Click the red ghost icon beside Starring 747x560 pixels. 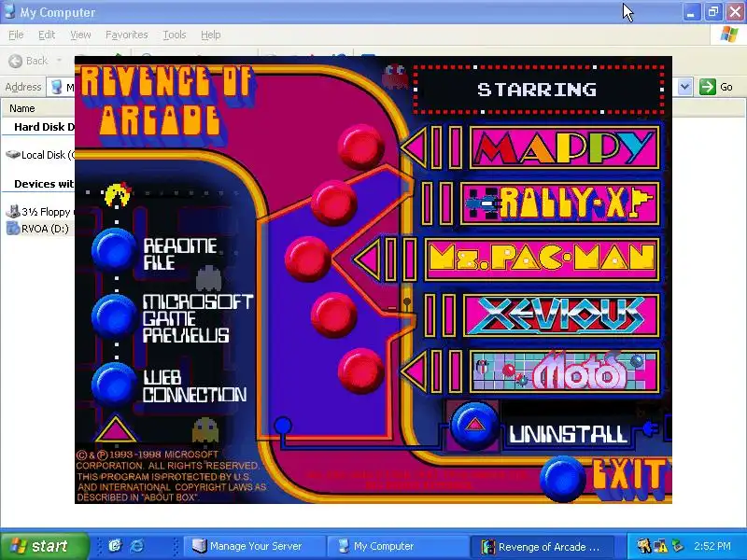pyautogui.click(x=395, y=76)
